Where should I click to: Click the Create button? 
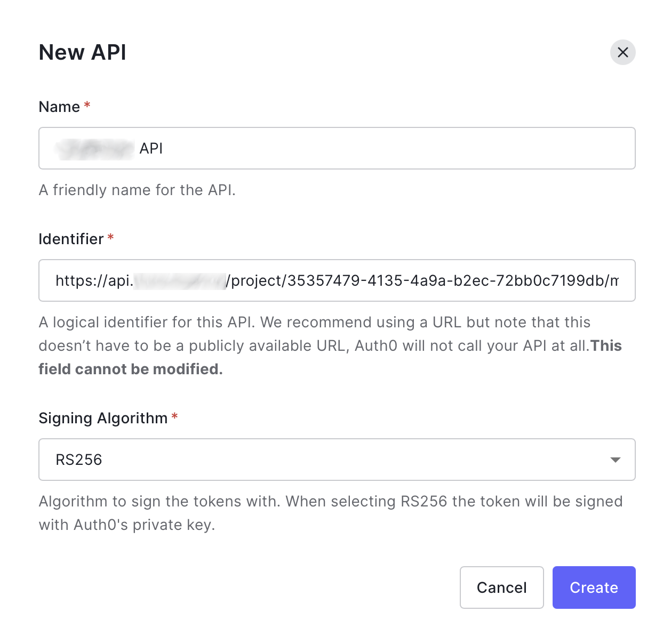tap(594, 587)
